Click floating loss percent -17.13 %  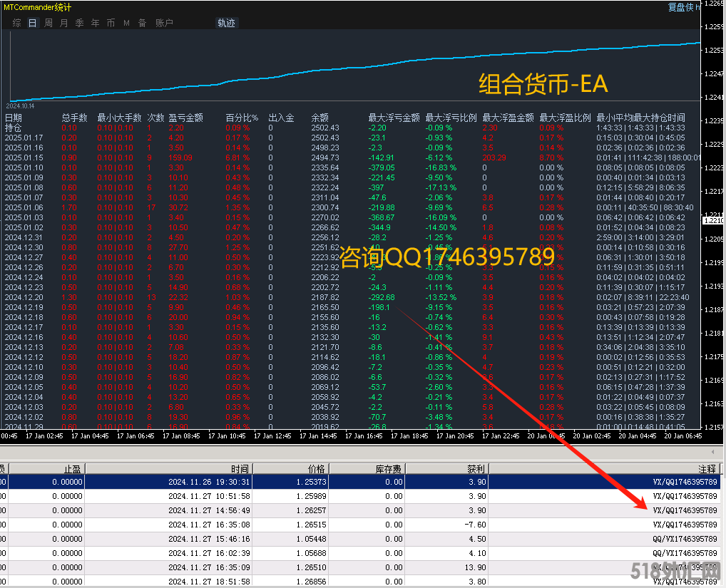[441, 188]
